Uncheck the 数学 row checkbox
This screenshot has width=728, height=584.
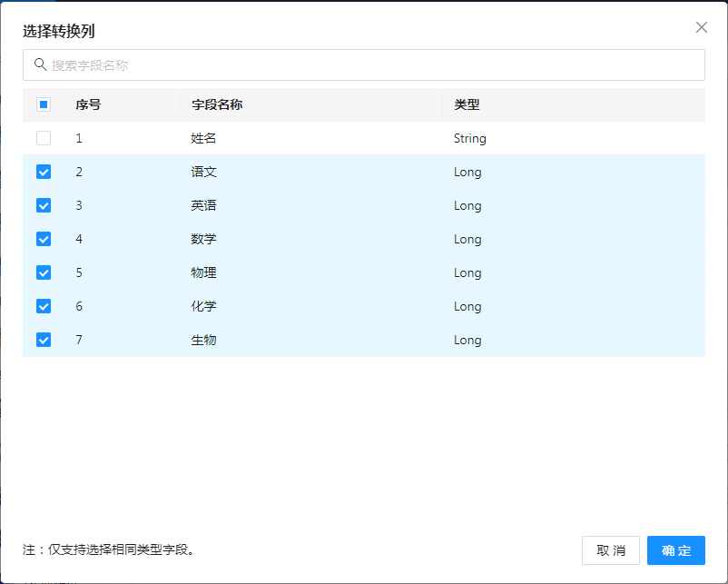pos(44,239)
